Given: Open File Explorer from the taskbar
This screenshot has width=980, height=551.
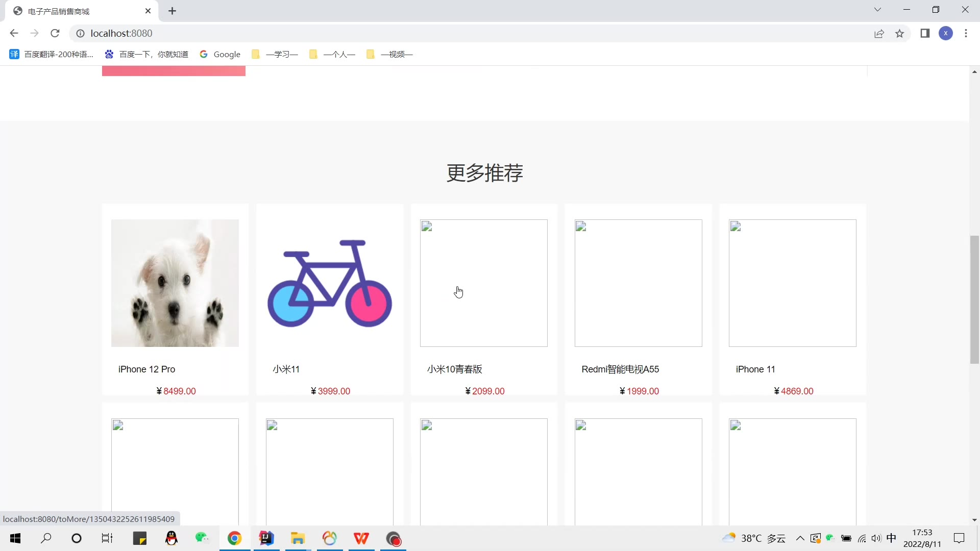Looking at the screenshot, I should pos(298,538).
